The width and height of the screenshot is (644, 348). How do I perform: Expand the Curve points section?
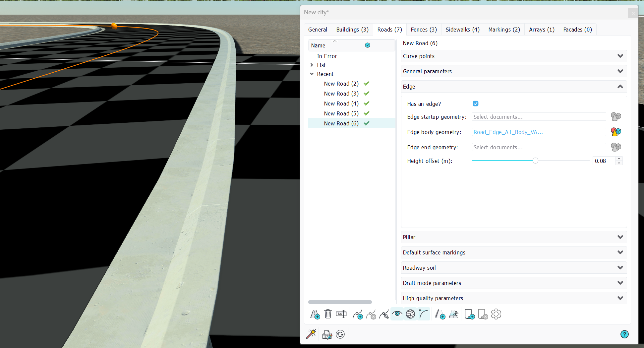[514, 56]
